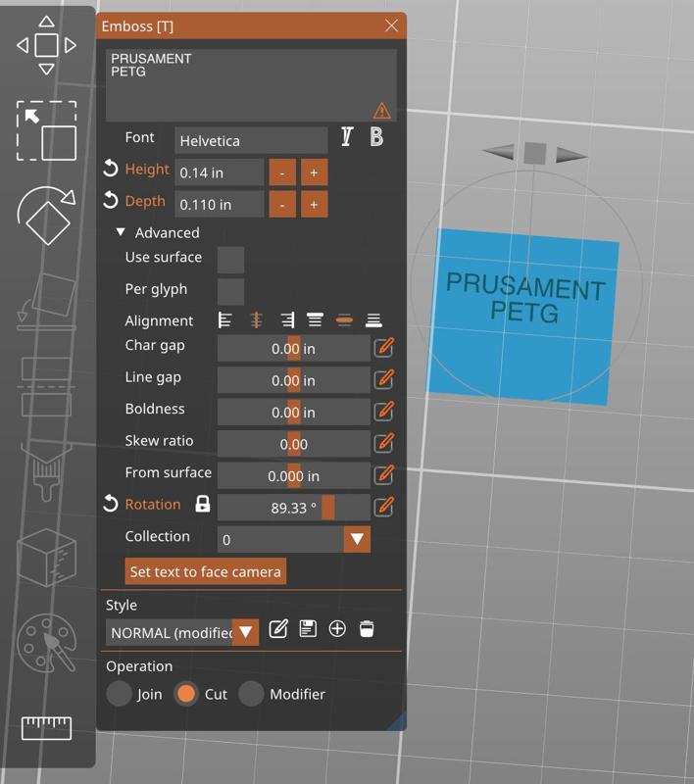694x784 pixels.
Task: Select the Seam painting cube tool
Action: tap(46, 558)
